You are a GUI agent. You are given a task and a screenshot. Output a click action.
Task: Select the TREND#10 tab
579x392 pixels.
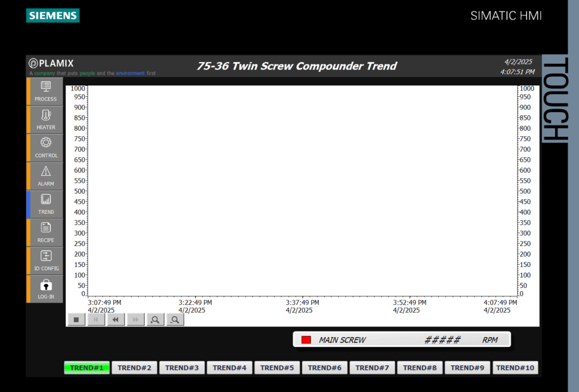(515, 368)
